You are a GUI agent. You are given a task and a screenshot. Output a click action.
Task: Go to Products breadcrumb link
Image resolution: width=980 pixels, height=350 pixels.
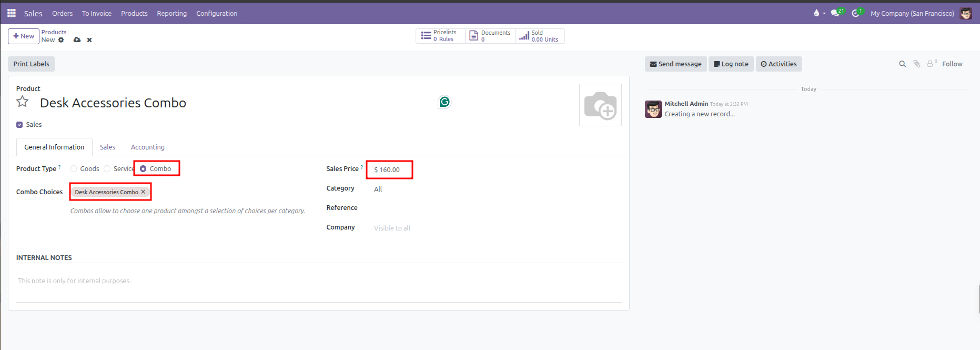(54, 32)
